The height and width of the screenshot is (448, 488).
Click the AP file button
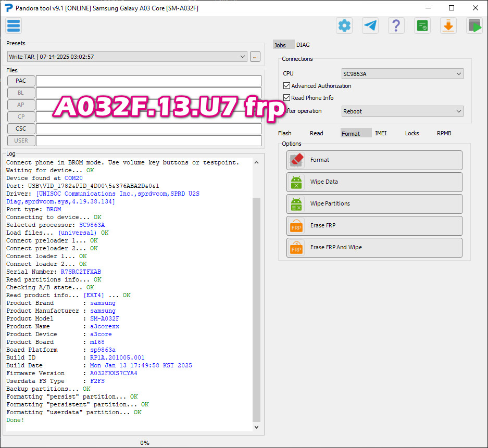tap(21, 105)
